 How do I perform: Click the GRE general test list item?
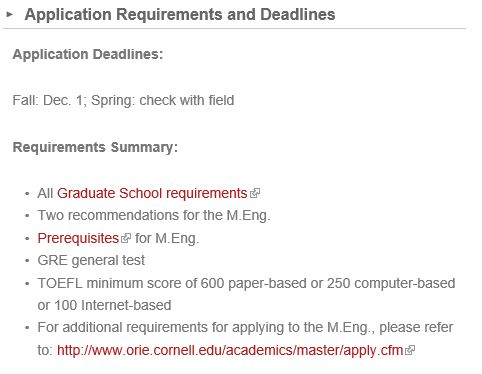91,260
